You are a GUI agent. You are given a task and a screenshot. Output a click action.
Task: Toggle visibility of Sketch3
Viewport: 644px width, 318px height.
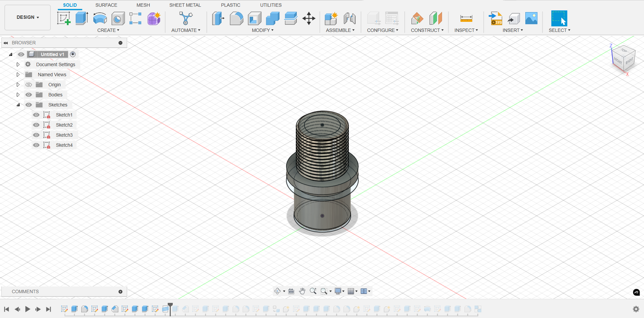click(x=36, y=135)
